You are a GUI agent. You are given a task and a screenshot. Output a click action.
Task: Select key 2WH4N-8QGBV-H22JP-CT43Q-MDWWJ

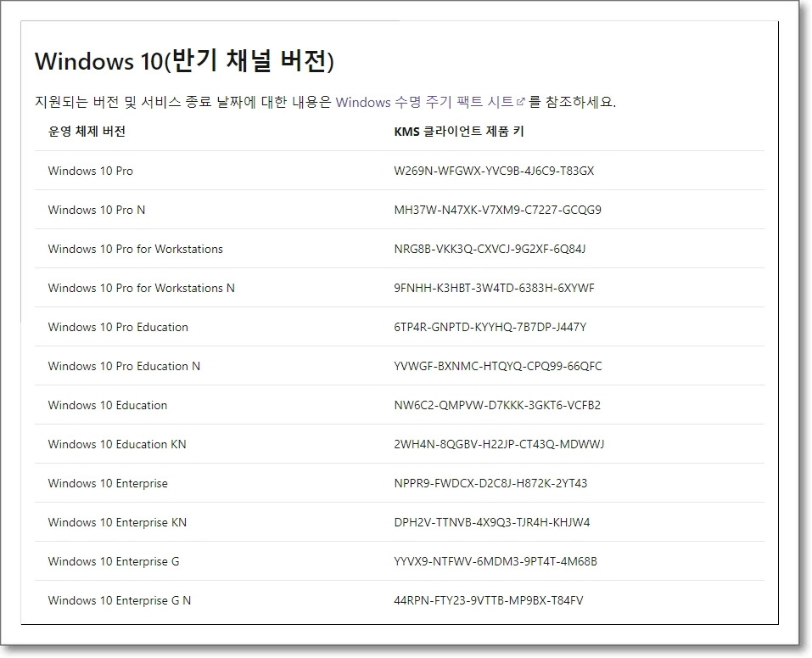(499, 445)
